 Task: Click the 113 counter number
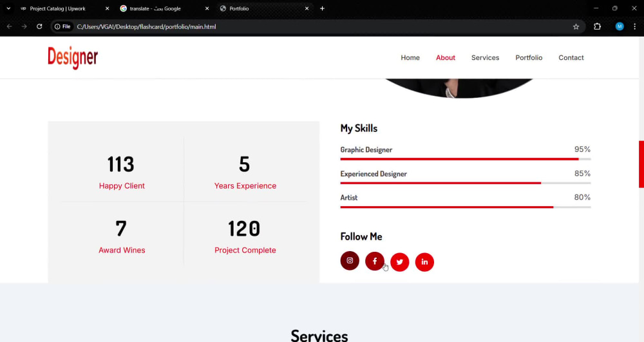pyautogui.click(x=121, y=164)
